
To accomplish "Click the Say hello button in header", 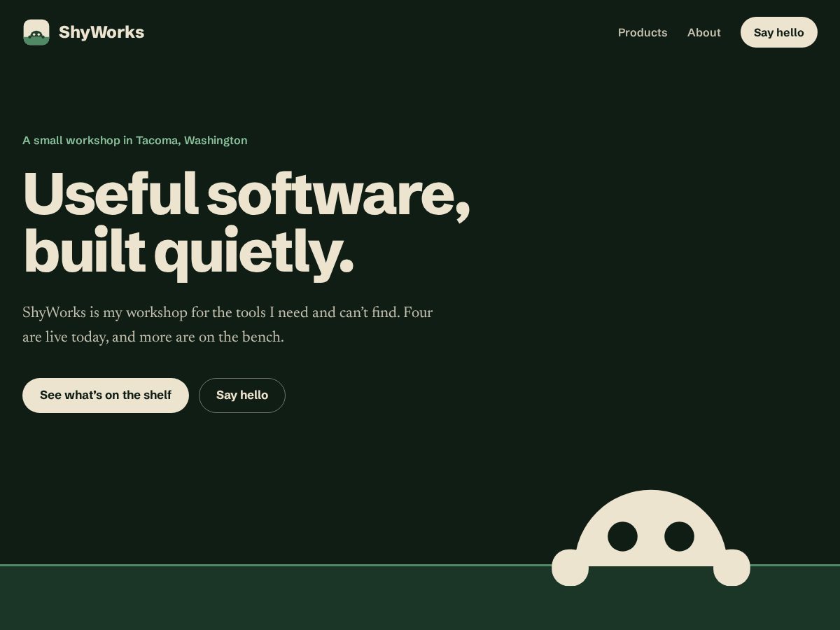I will coord(778,32).
